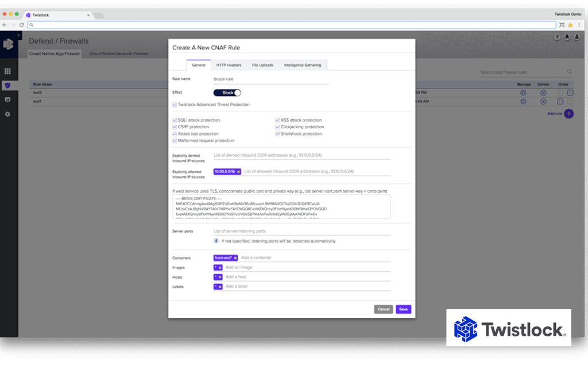Move test2 rule down in order

[x=570, y=93]
